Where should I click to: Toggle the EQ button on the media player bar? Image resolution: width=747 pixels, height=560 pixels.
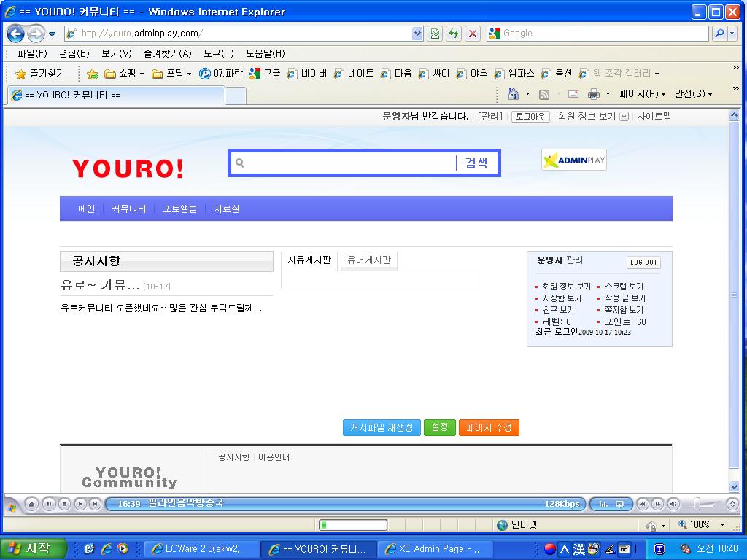[x=603, y=504]
